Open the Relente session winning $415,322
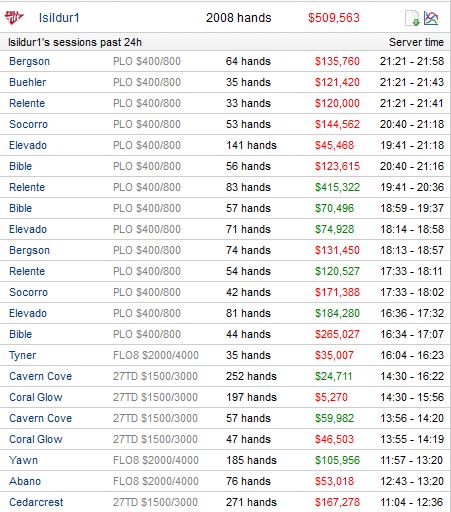Image resolution: width=451 pixels, height=512 pixels. coord(27,187)
